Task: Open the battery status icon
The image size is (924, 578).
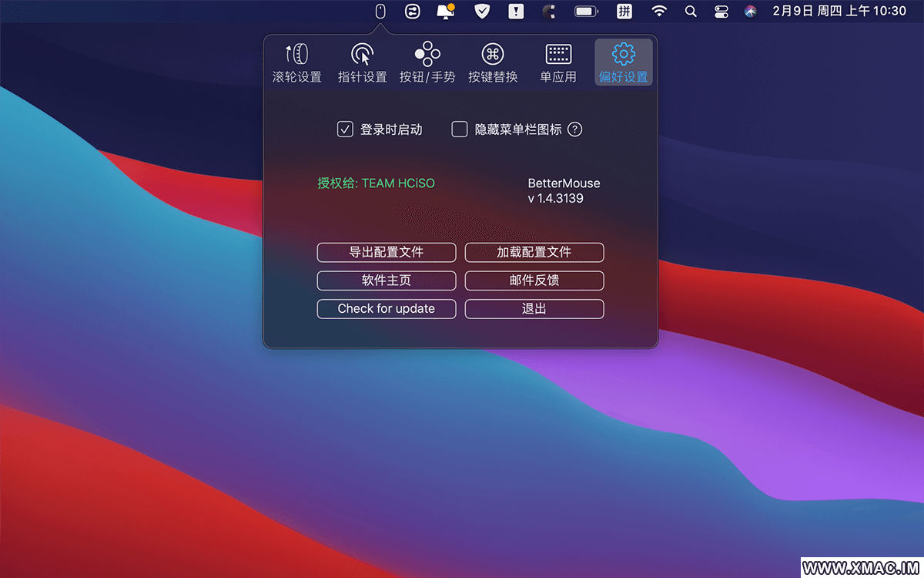Action: (x=587, y=11)
